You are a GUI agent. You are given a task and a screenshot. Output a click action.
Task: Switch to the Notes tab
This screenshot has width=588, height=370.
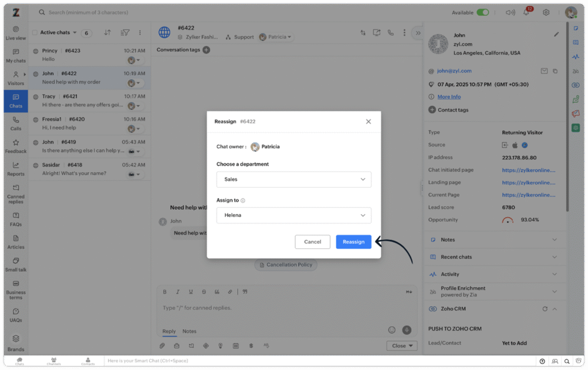coord(189,332)
